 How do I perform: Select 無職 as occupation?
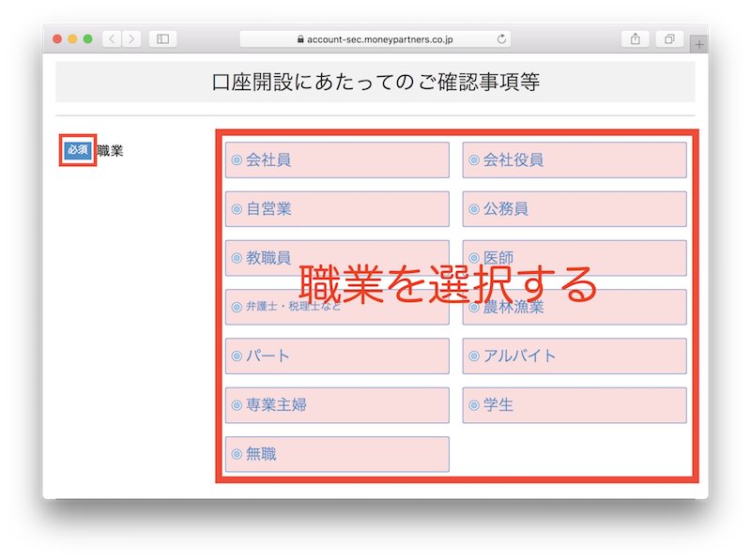(337, 454)
